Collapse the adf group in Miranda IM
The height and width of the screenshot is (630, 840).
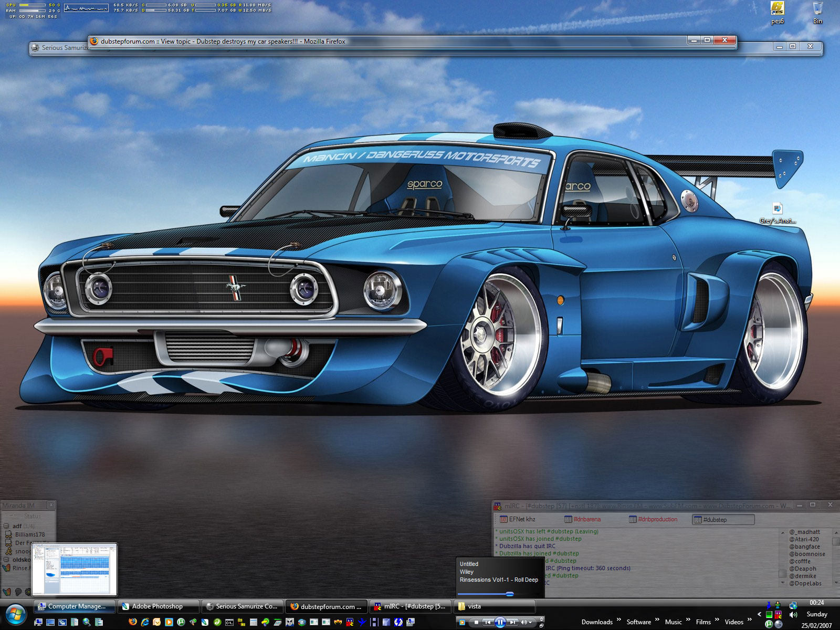[6, 526]
